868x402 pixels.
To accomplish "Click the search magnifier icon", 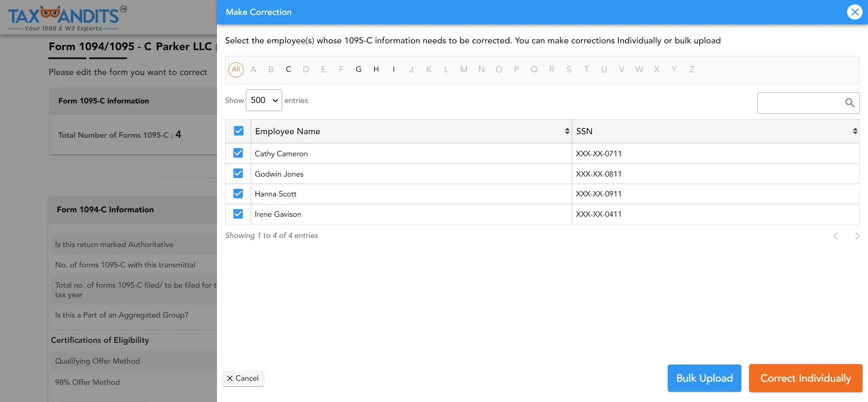I will click(849, 103).
